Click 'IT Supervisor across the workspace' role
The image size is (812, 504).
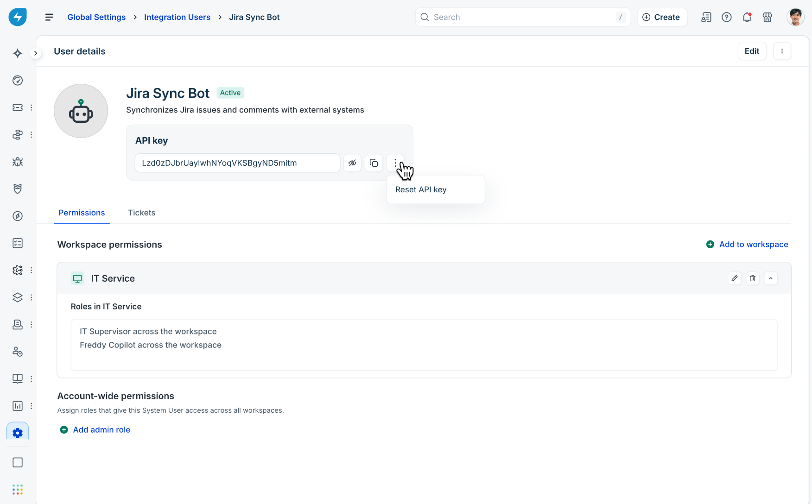point(148,331)
